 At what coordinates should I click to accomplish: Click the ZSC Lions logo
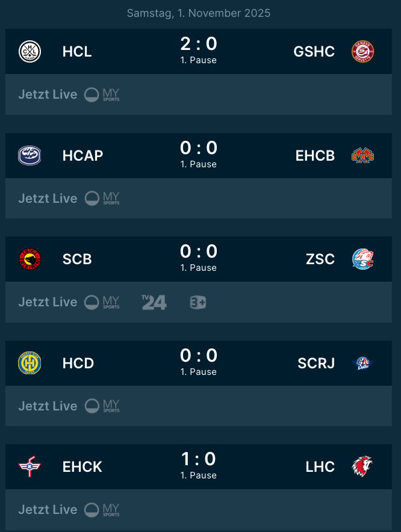click(363, 259)
